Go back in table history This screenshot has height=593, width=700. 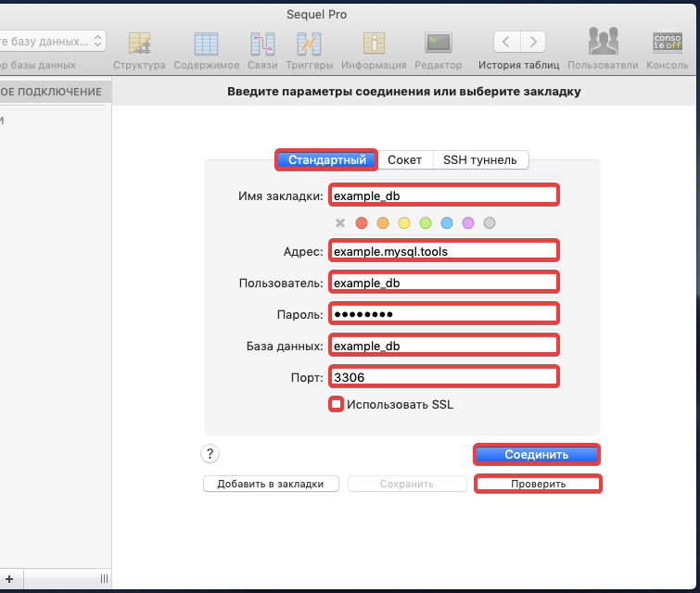506,42
